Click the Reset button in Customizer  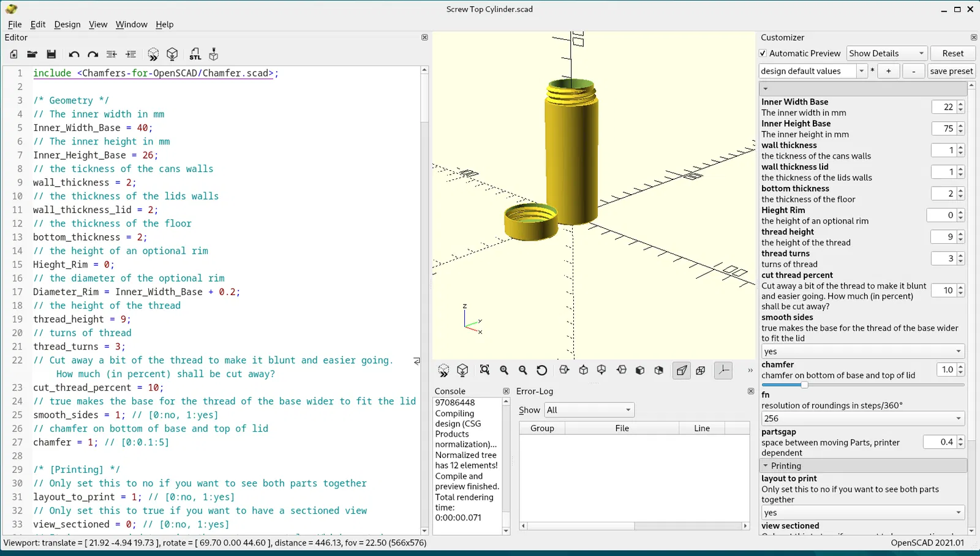tap(952, 53)
